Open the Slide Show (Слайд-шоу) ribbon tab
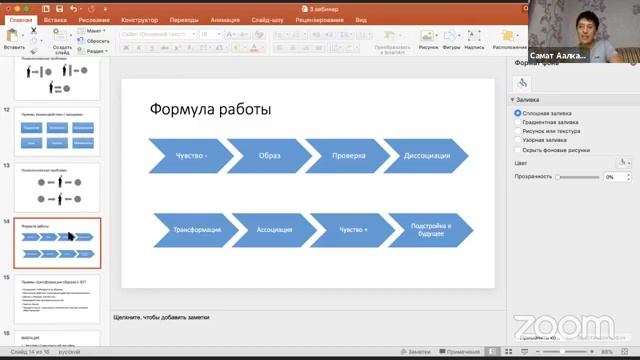640x360 pixels. click(x=267, y=20)
